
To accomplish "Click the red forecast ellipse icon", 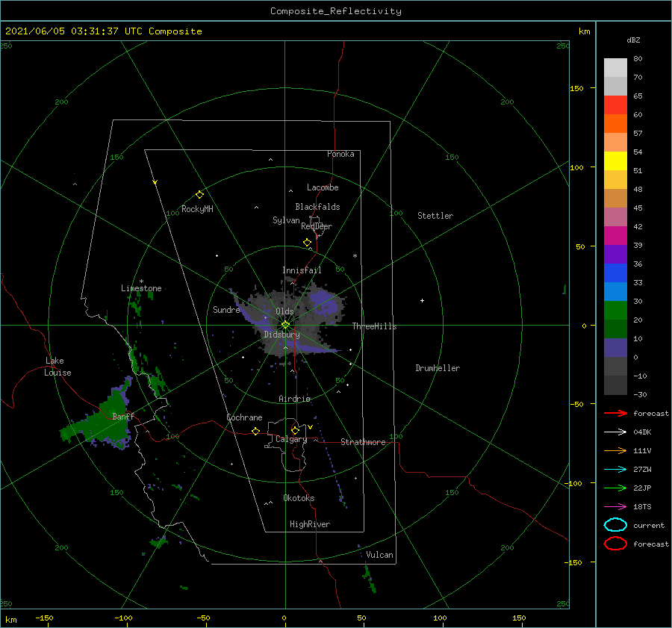I will pyautogui.click(x=615, y=544).
